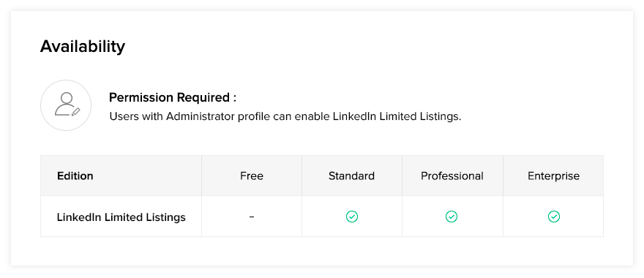Screen dimensions: 644x278
Task: Click the Availability heading
Action: point(83,46)
